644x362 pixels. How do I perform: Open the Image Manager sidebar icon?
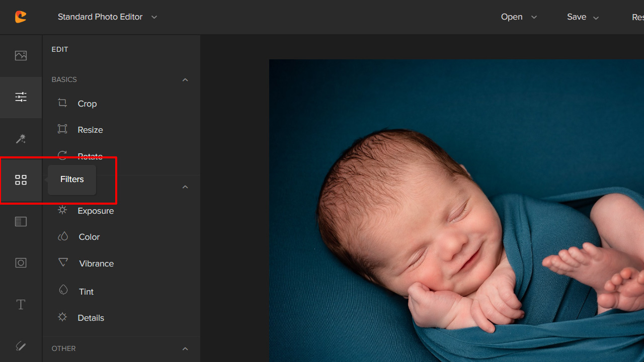click(x=21, y=55)
